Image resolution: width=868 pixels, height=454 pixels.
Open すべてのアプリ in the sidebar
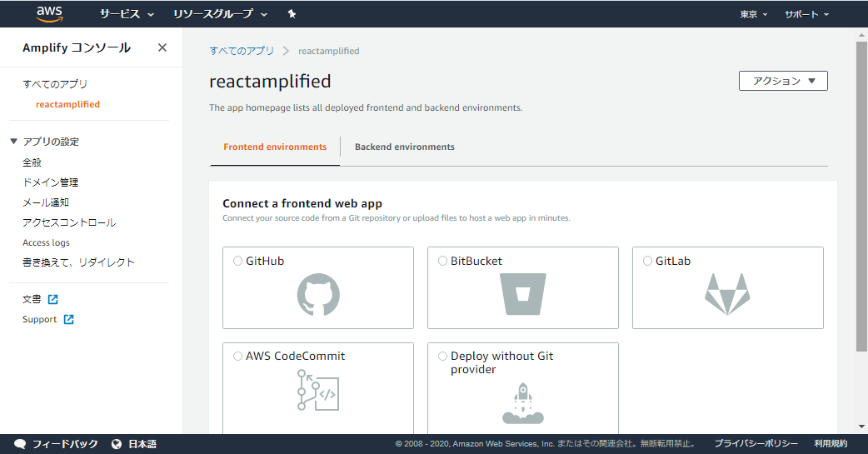tap(55, 84)
